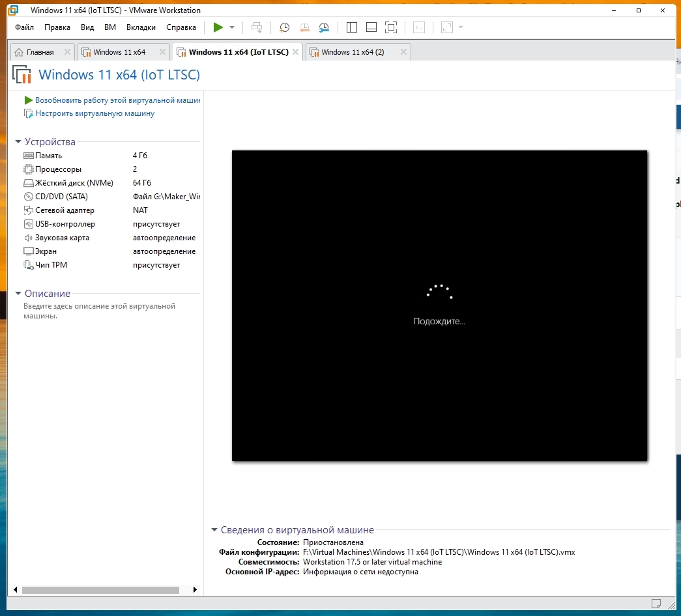Click the right arrow of the horizontal scrollbar
This screenshot has height=616, width=681.
coord(195,589)
